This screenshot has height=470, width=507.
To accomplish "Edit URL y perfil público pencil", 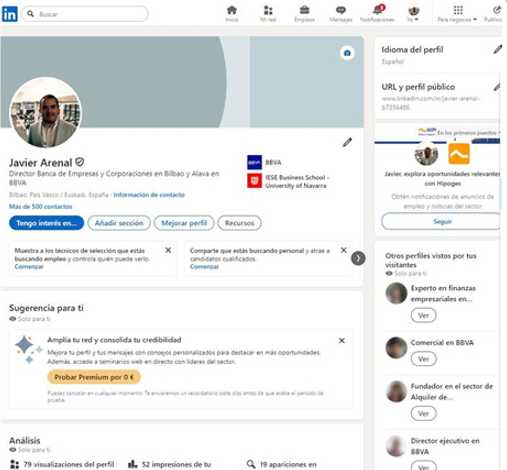I will 497,87.
